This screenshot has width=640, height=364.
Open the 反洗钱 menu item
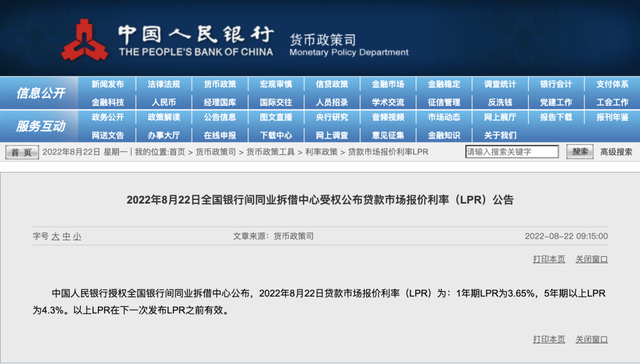tap(500, 102)
